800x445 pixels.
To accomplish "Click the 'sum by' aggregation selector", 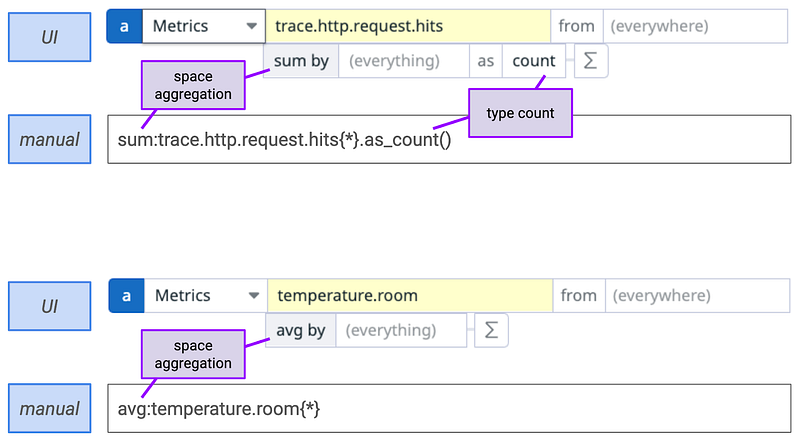I will pos(301,61).
